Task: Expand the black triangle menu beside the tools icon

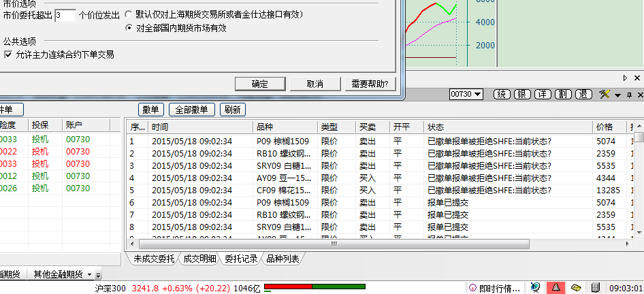Action: tap(617, 95)
